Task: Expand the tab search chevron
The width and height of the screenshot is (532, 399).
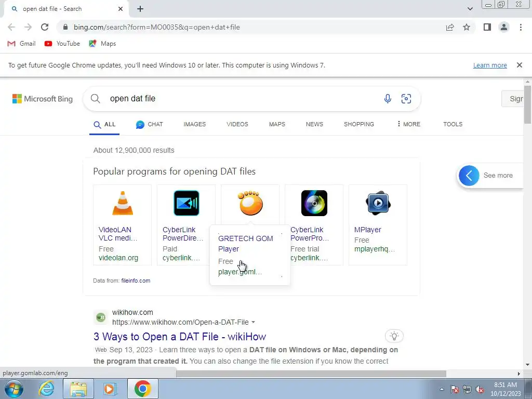Action: pyautogui.click(x=470, y=9)
